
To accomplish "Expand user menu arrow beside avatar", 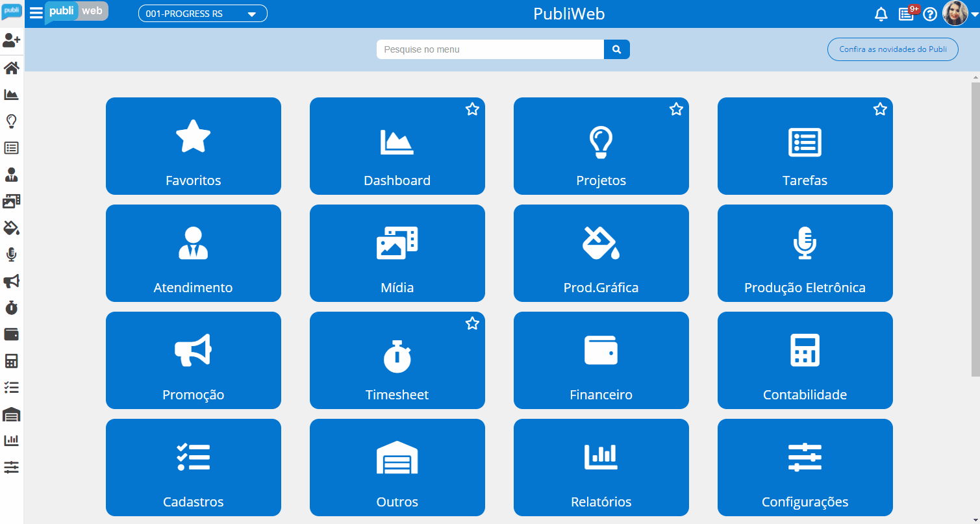I will pyautogui.click(x=974, y=16).
